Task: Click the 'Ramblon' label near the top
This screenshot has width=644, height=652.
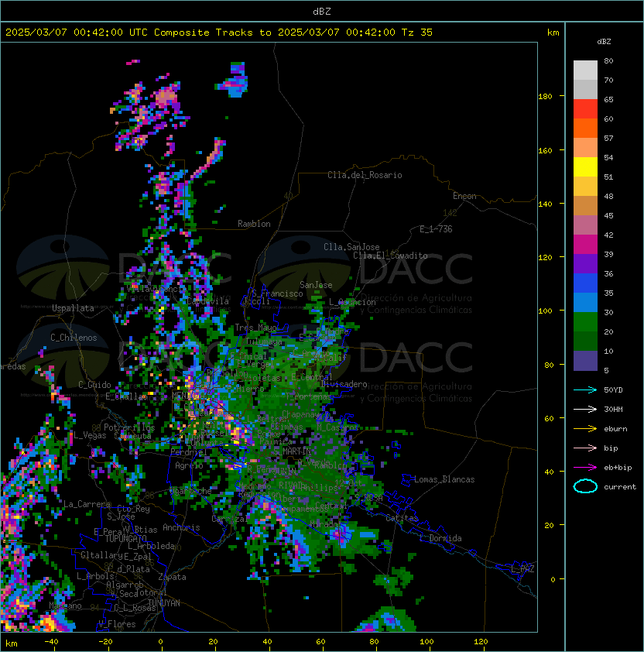Action: pos(254,224)
